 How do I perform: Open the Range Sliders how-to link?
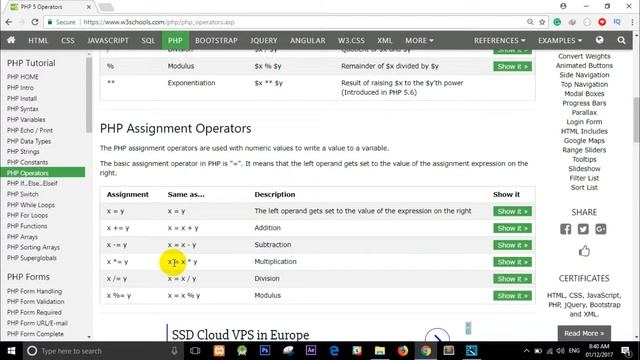584,150
